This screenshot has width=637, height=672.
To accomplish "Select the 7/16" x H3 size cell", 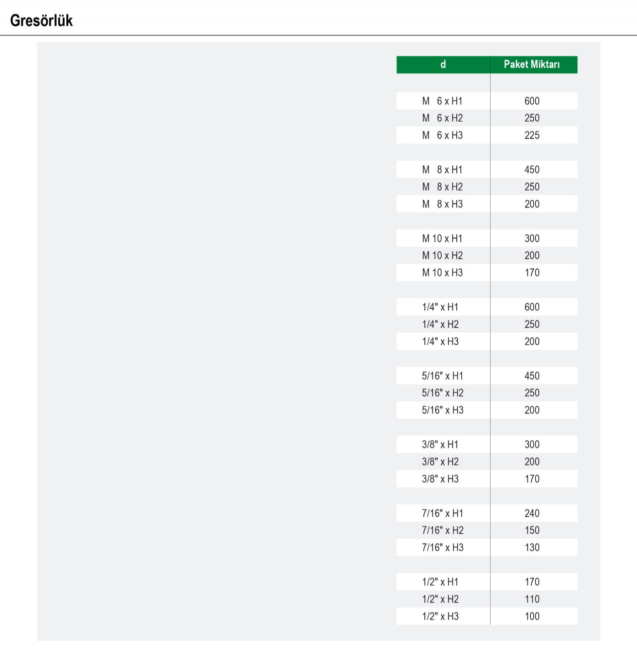I will point(443,547).
